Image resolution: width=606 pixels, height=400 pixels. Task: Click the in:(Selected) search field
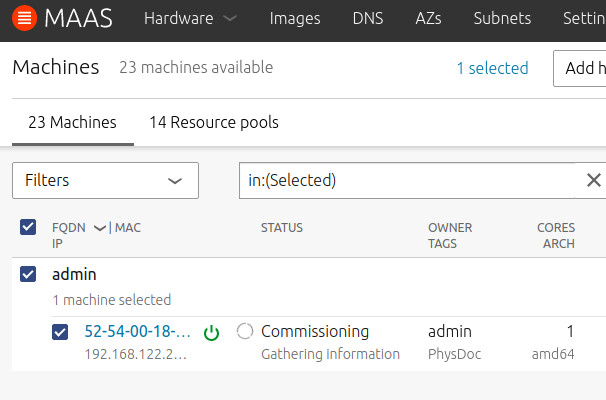[410, 180]
